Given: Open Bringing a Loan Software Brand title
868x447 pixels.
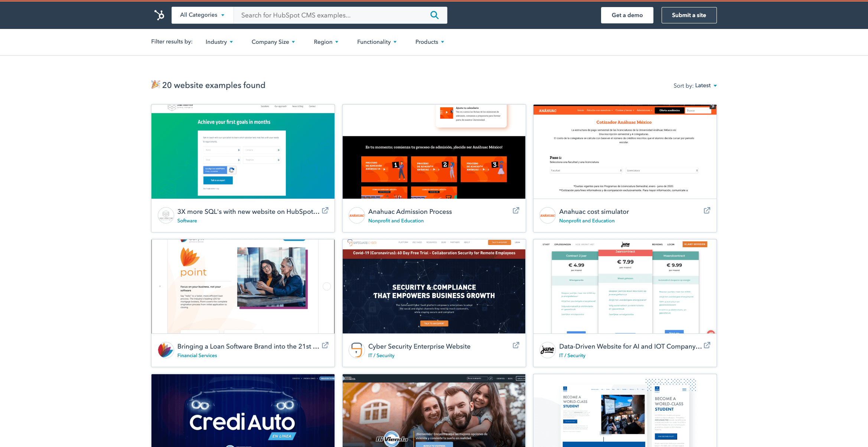Looking at the screenshot, I should tap(248, 346).
